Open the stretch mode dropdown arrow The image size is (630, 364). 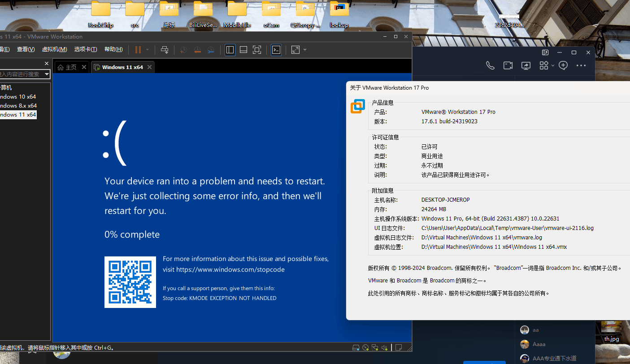pos(305,50)
